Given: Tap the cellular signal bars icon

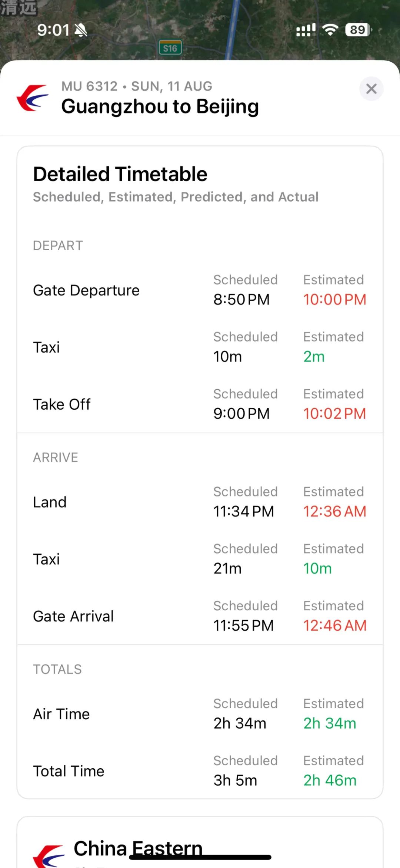Looking at the screenshot, I should [x=306, y=30].
